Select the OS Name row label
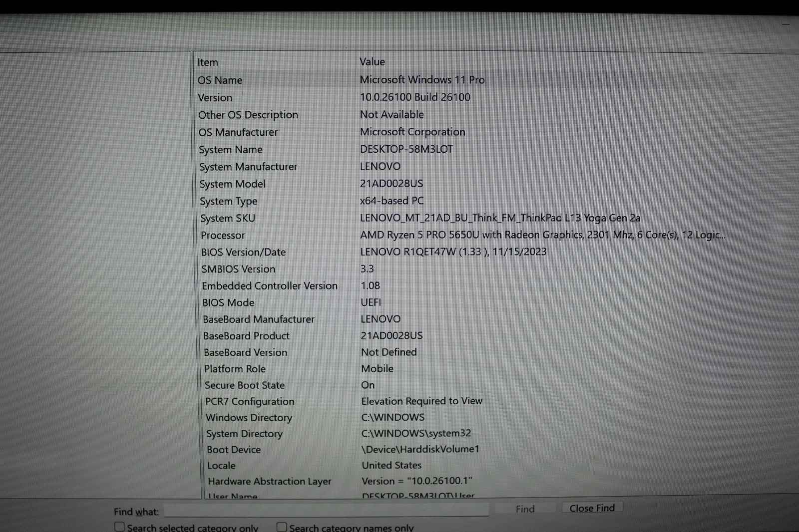The image size is (799, 532). [220, 80]
